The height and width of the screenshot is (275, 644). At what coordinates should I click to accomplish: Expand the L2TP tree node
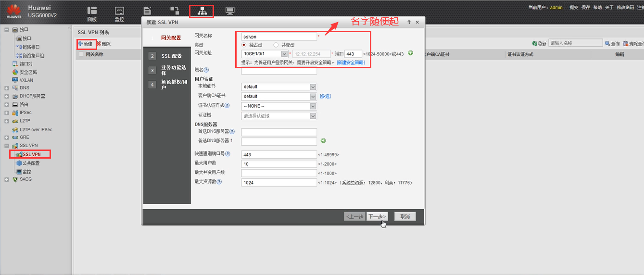(x=6, y=121)
